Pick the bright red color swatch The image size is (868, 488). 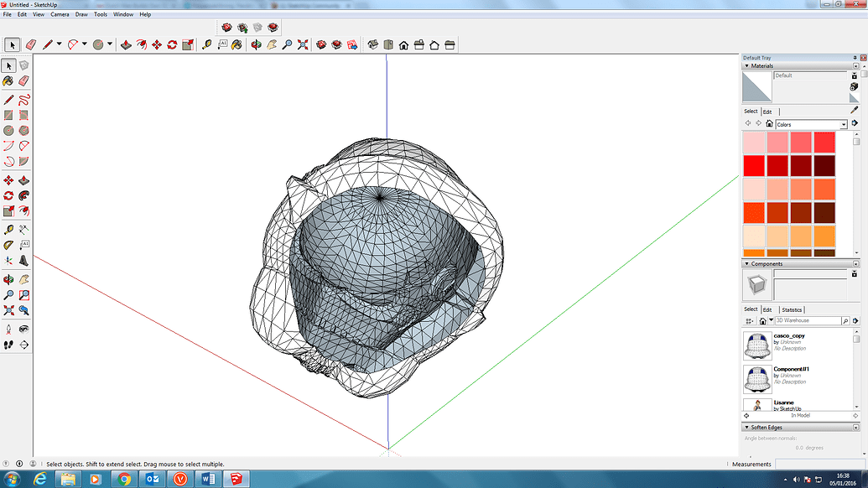(755, 166)
